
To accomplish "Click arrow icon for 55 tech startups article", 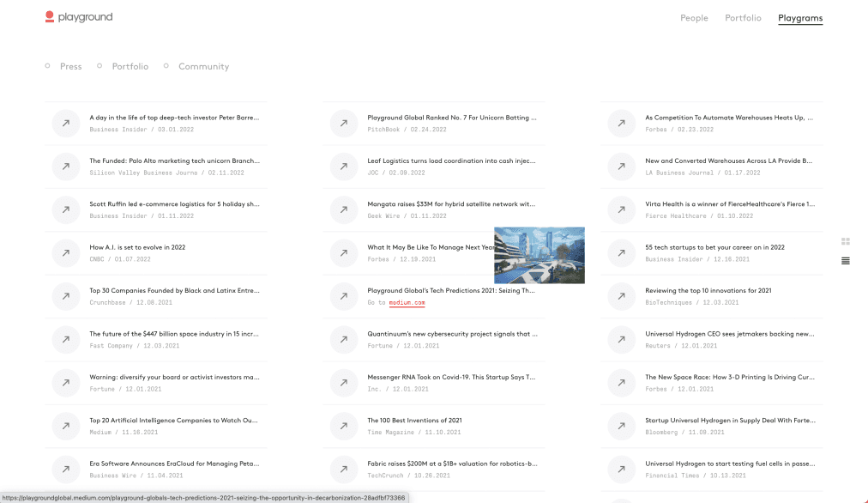I will 622,252.
